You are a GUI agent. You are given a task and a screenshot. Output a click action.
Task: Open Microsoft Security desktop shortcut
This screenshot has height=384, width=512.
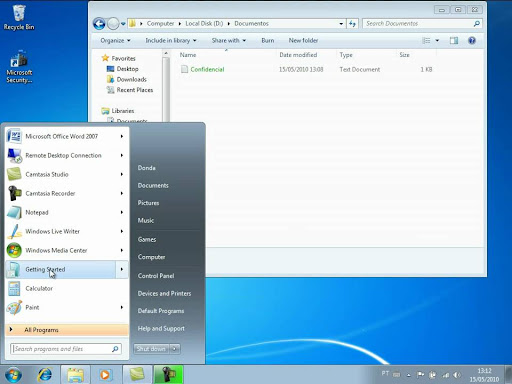19,67
